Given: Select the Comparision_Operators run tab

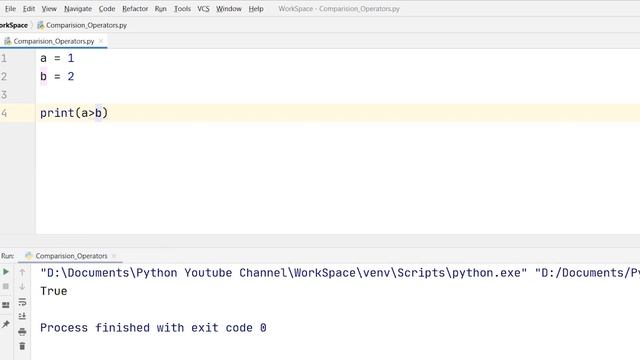Looking at the screenshot, I should coord(71,256).
